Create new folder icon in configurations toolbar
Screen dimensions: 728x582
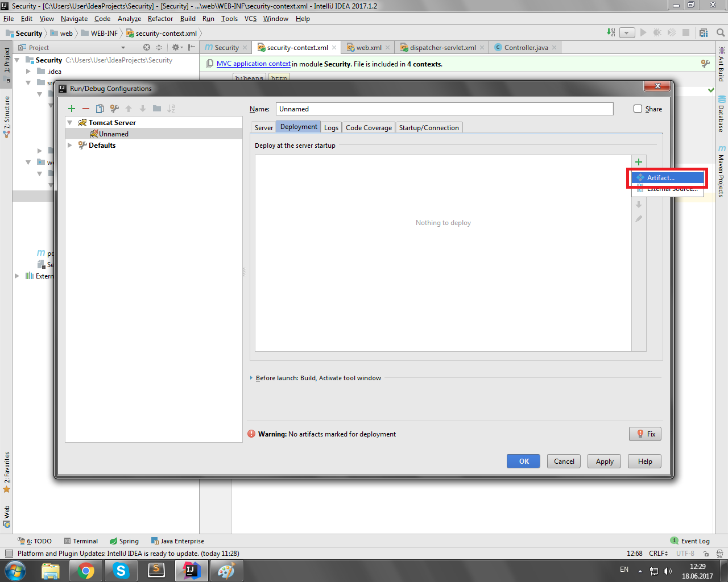pos(157,109)
